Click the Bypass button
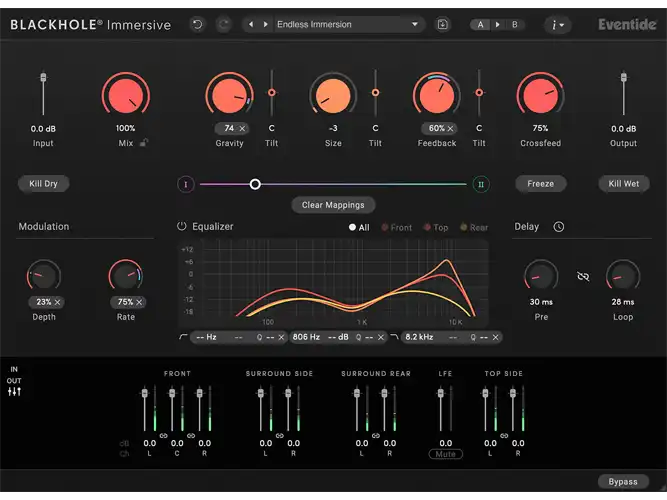 click(x=623, y=482)
